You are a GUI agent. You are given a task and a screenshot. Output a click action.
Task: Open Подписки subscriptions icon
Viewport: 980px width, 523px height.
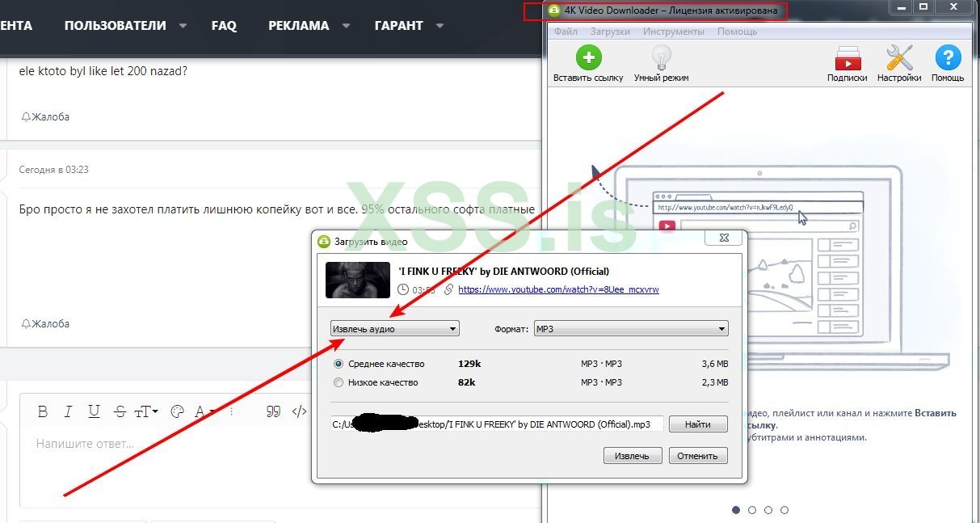point(848,58)
